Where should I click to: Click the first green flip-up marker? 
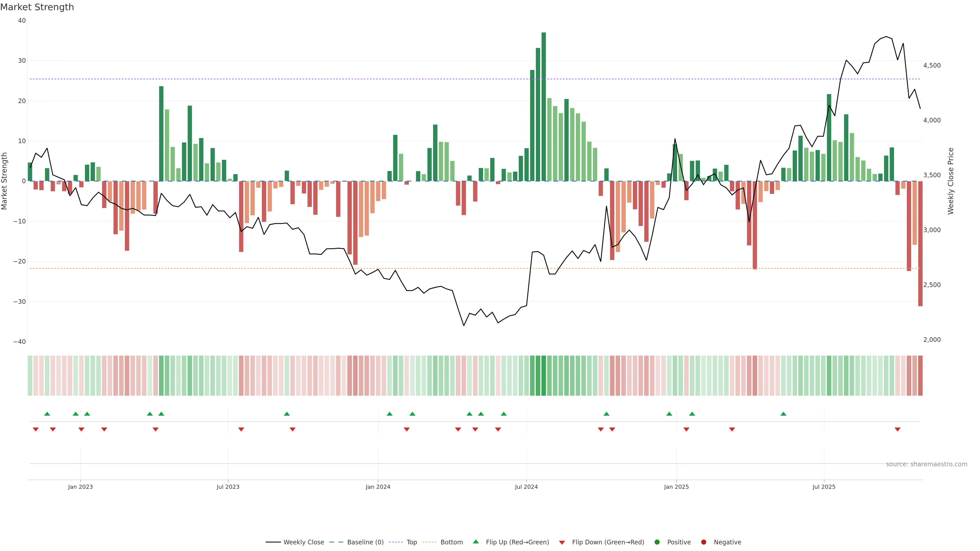click(47, 414)
